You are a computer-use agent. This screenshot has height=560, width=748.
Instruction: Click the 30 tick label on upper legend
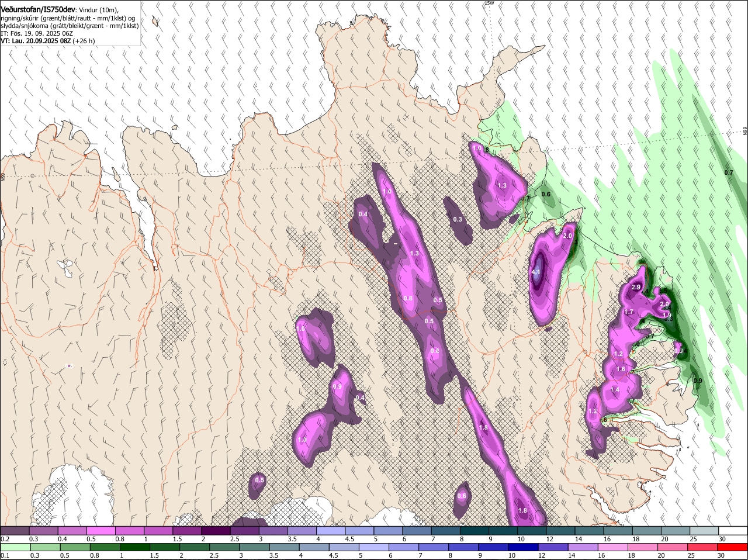click(722, 539)
